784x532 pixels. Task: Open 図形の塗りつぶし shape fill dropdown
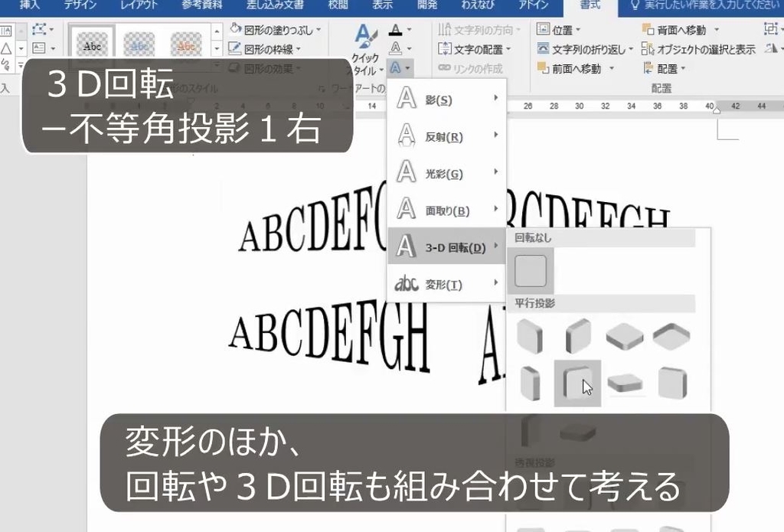pyautogui.click(x=275, y=30)
